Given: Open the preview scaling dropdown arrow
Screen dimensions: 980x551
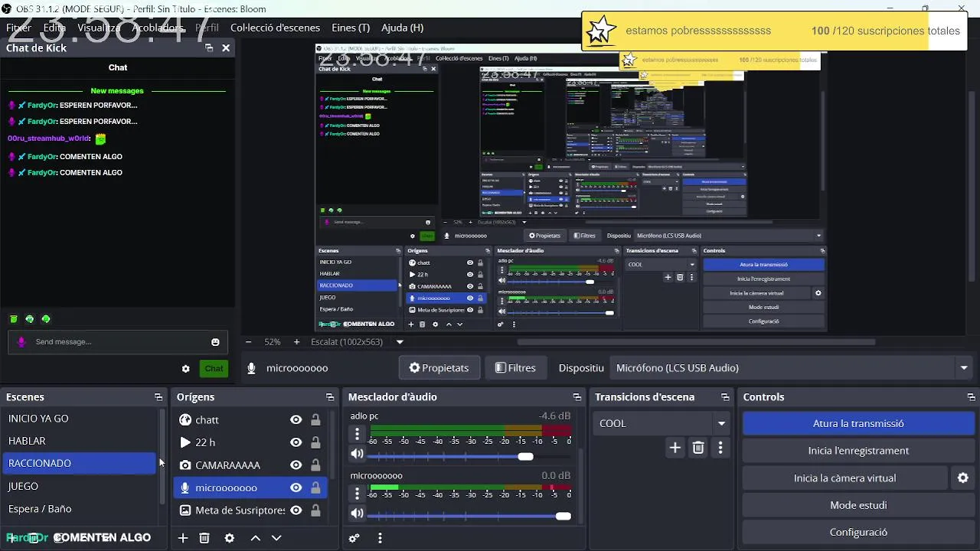Looking at the screenshot, I should tap(400, 342).
